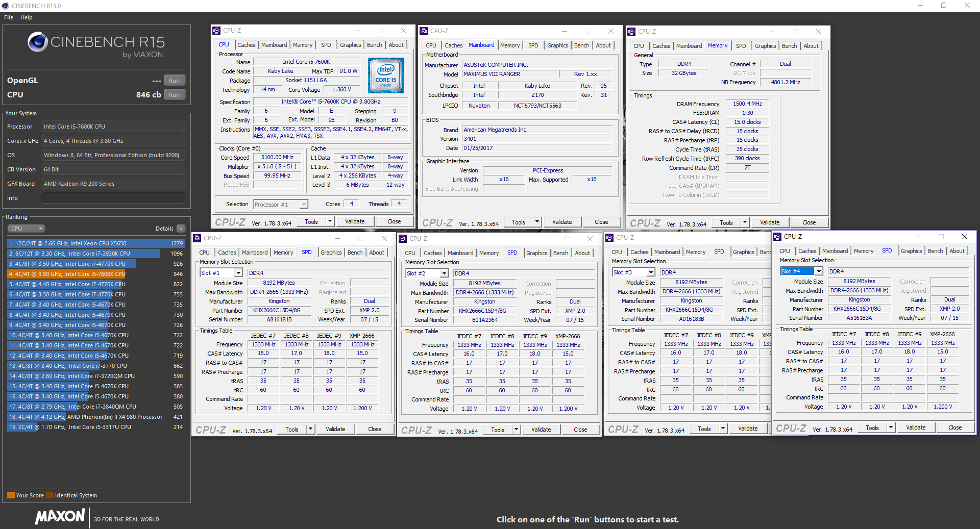
Task: Click CPU-Z icon in CPU tab window title
Action: click(x=217, y=31)
